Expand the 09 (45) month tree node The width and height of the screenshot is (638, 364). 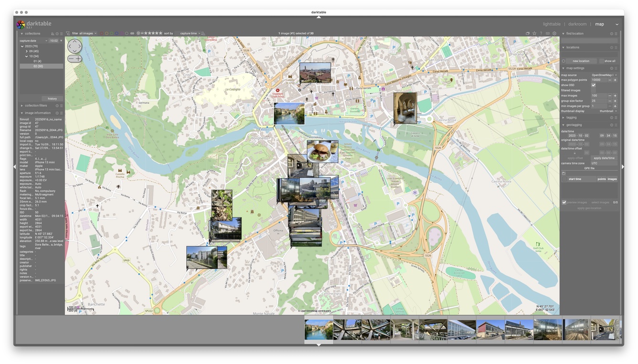[27, 51]
